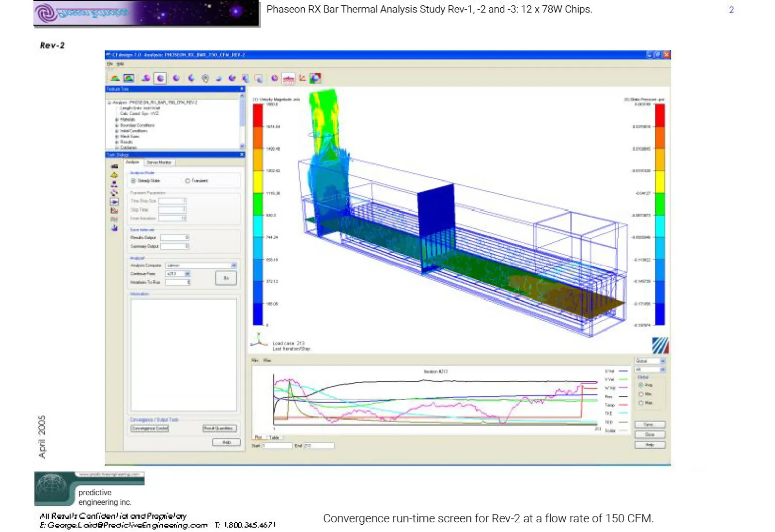
Task: Click the bottom blue icon in task sidebar
Action: coord(114,228)
